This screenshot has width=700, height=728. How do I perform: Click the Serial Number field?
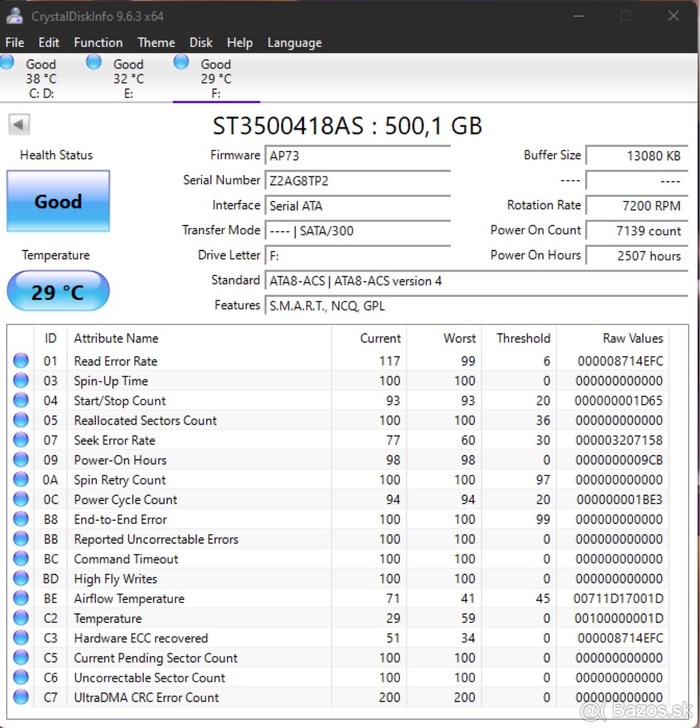(x=358, y=180)
